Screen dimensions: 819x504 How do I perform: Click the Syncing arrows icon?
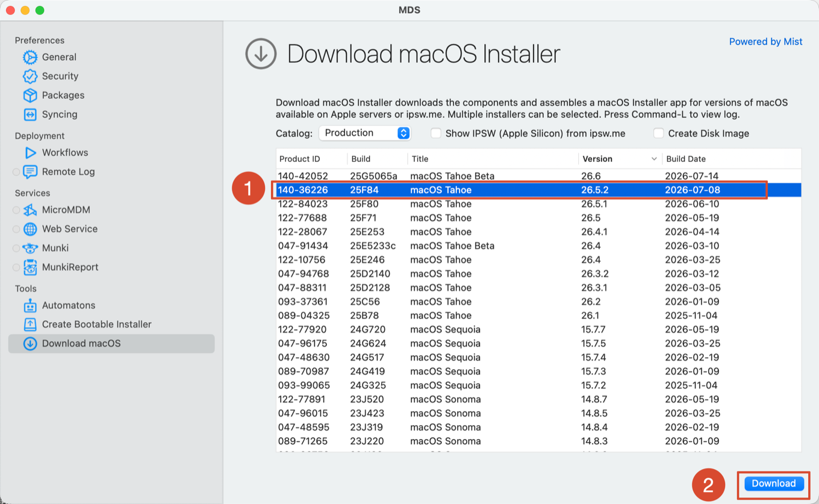[x=30, y=114]
